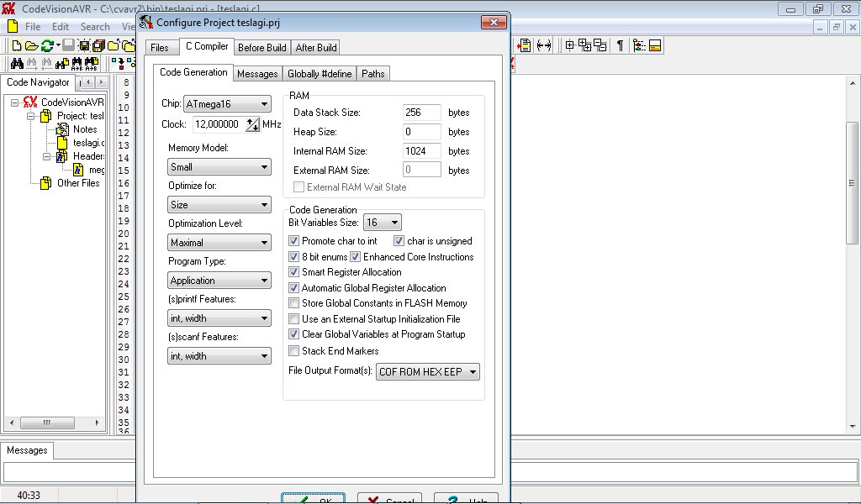Enable Store Global Constants in FLASH Memory

(x=293, y=303)
